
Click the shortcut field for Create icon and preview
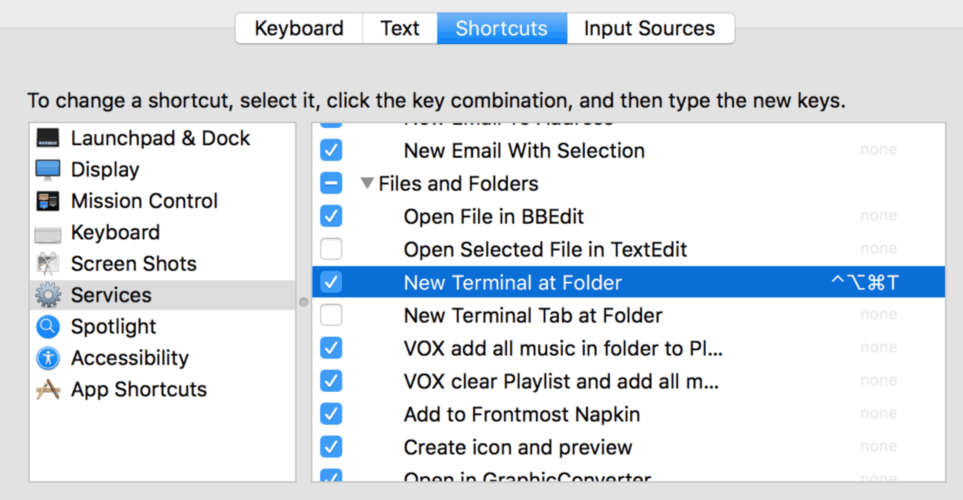[878, 447]
